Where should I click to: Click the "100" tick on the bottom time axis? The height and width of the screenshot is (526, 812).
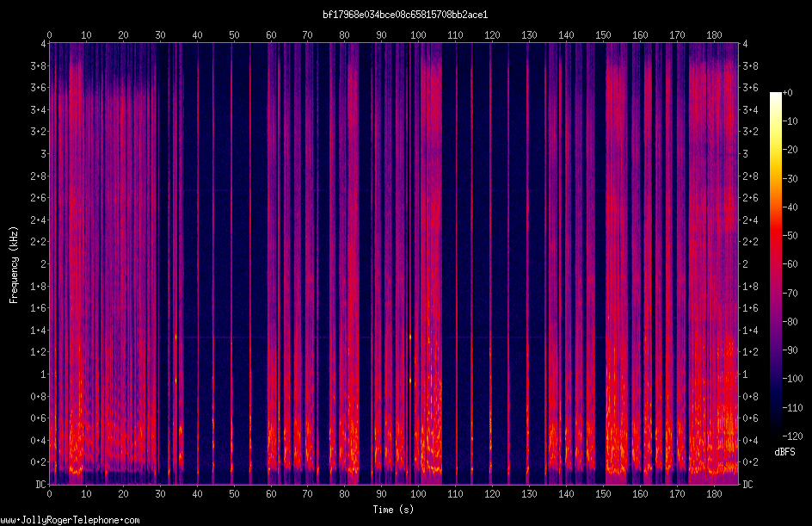[x=418, y=494]
